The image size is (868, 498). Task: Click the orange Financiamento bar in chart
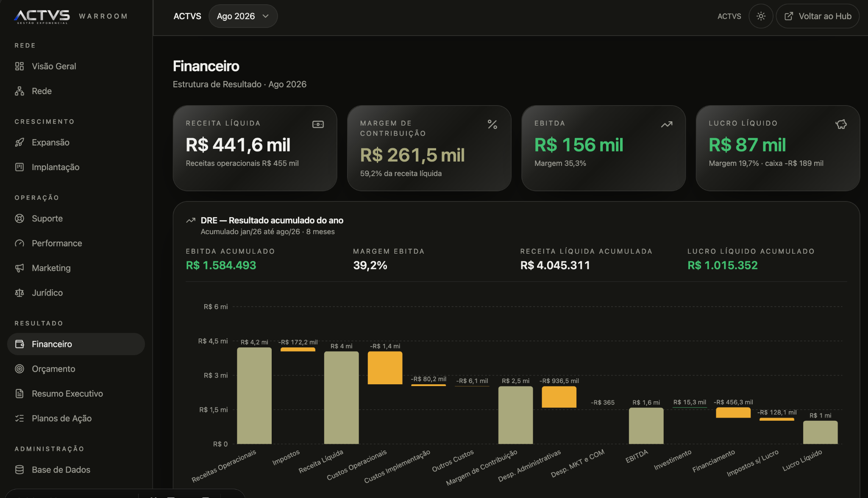(x=733, y=413)
